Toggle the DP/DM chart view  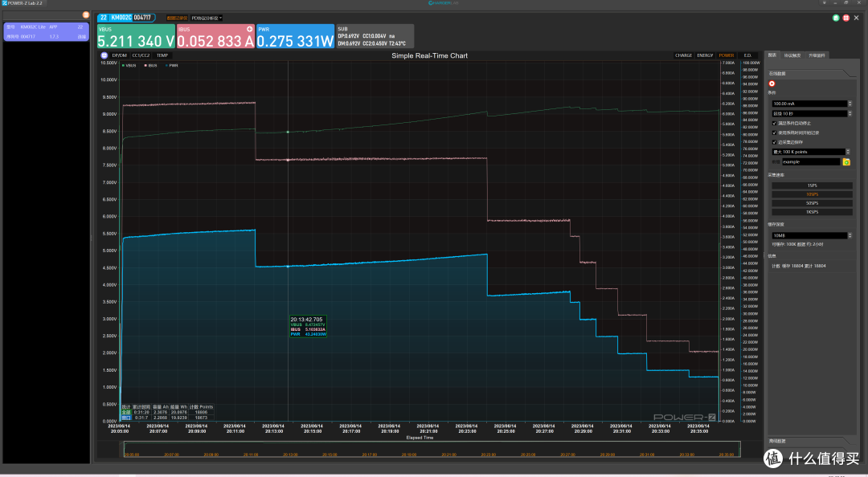119,55
